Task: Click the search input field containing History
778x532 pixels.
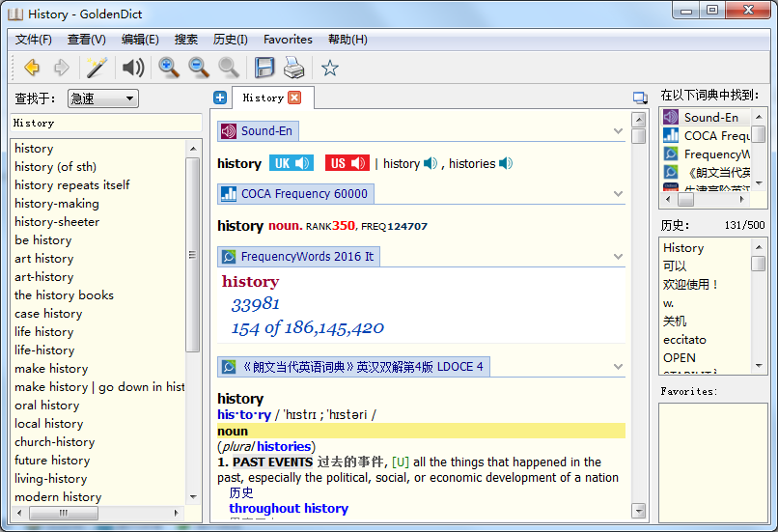Action: coord(106,123)
